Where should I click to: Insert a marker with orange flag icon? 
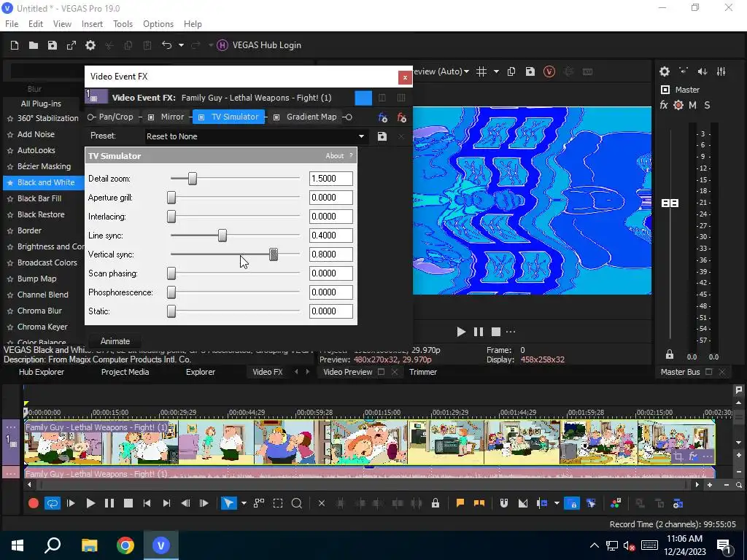click(x=460, y=503)
